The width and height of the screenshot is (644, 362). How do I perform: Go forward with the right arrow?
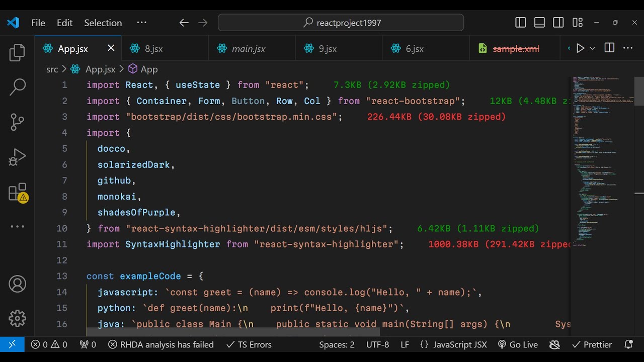coord(203,23)
